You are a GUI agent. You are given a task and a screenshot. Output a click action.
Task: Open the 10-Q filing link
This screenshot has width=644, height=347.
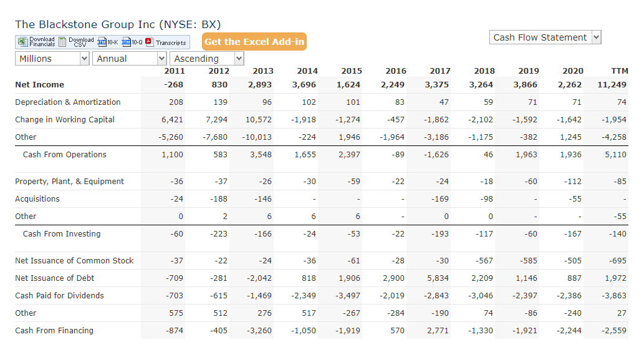coord(137,42)
